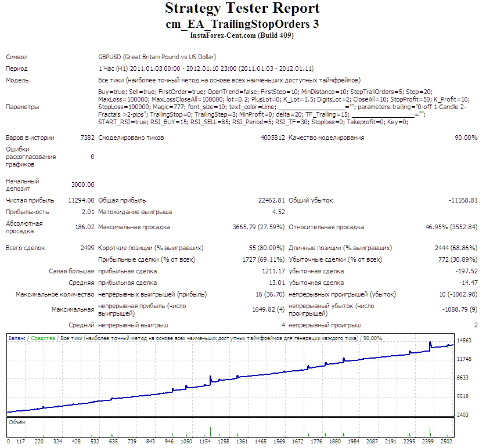
Task: Click the total trades count 2499
Action: coord(87,248)
